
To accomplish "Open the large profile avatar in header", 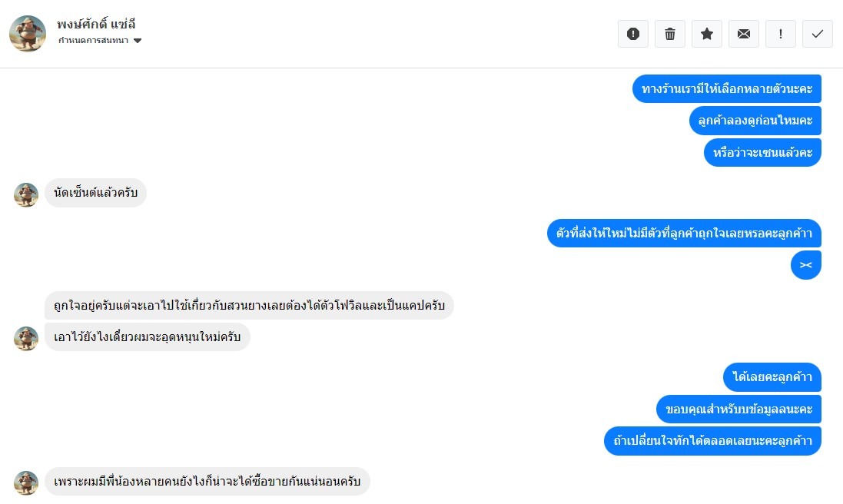I will [x=28, y=34].
